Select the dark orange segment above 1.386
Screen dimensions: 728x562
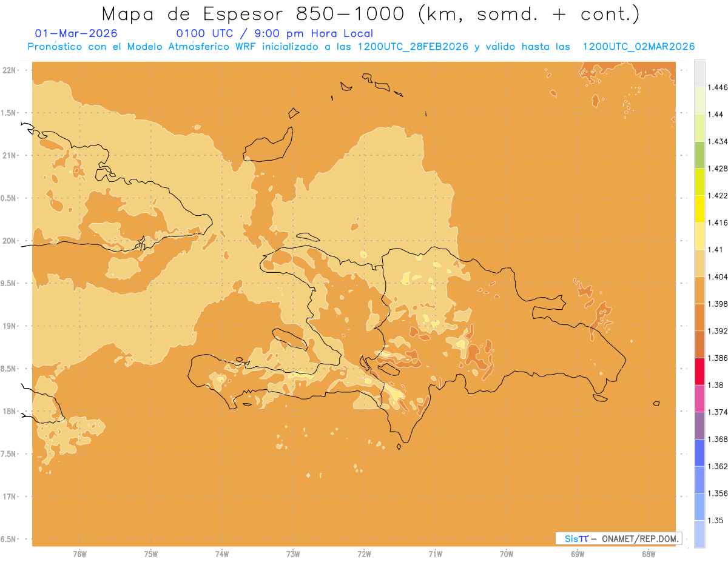pyautogui.click(x=699, y=344)
